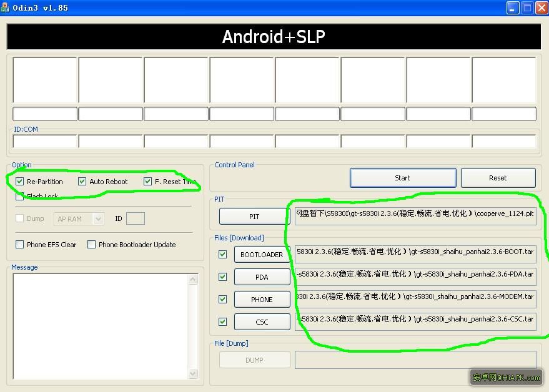
Task: Choose a file with PDA button
Action: [x=262, y=277]
